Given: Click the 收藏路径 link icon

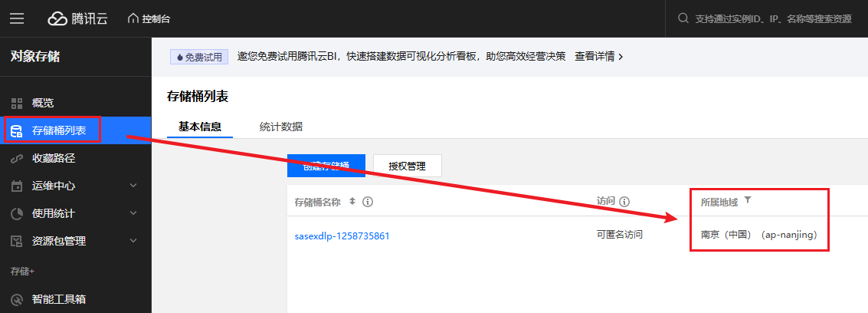Looking at the screenshot, I should point(17,159).
